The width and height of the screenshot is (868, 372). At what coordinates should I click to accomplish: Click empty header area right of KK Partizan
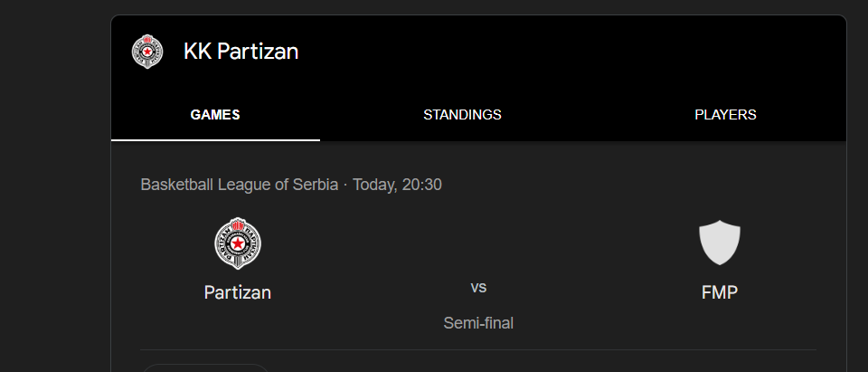click(x=571, y=52)
